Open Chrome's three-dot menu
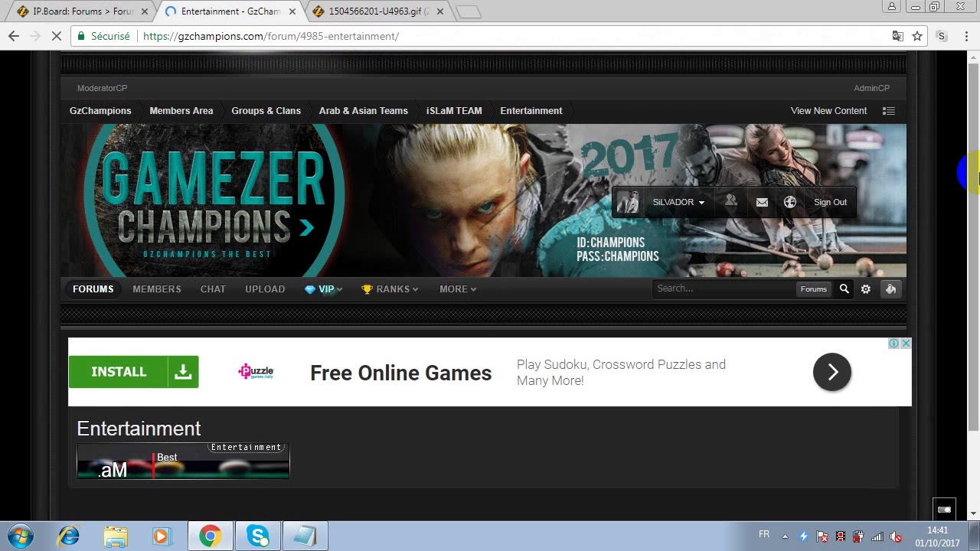This screenshot has width=980, height=551. (x=967, y=36)
